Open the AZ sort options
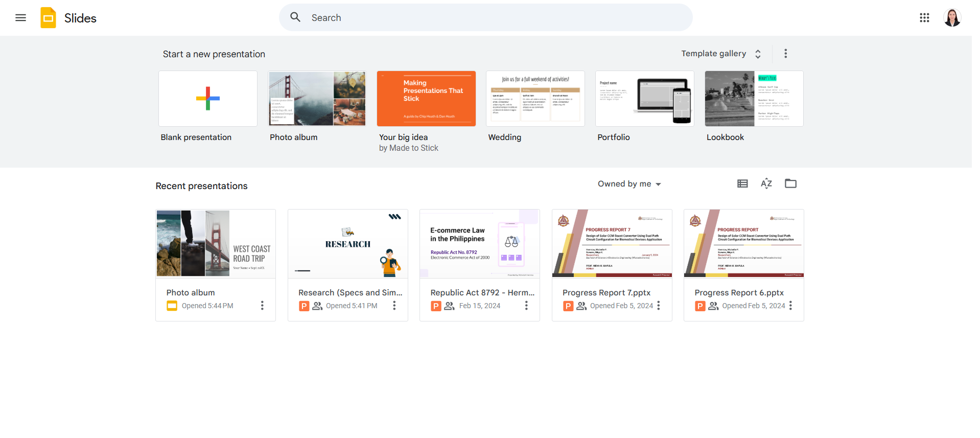 tap(766, 183)
